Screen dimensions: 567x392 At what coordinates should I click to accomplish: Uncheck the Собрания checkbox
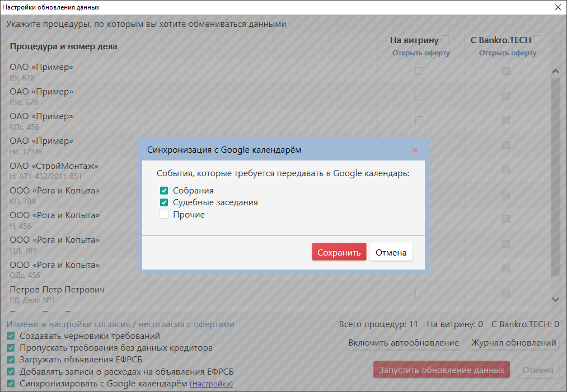point(164,191)
